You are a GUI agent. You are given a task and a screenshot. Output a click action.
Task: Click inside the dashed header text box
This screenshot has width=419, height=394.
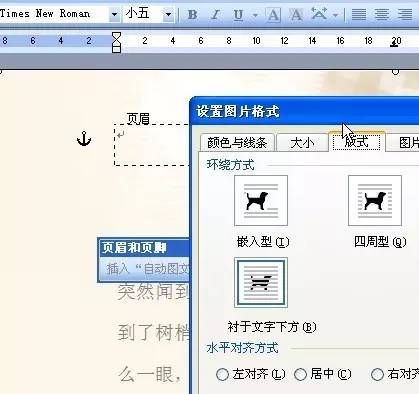pyautogui.click(x=152, y=145)
